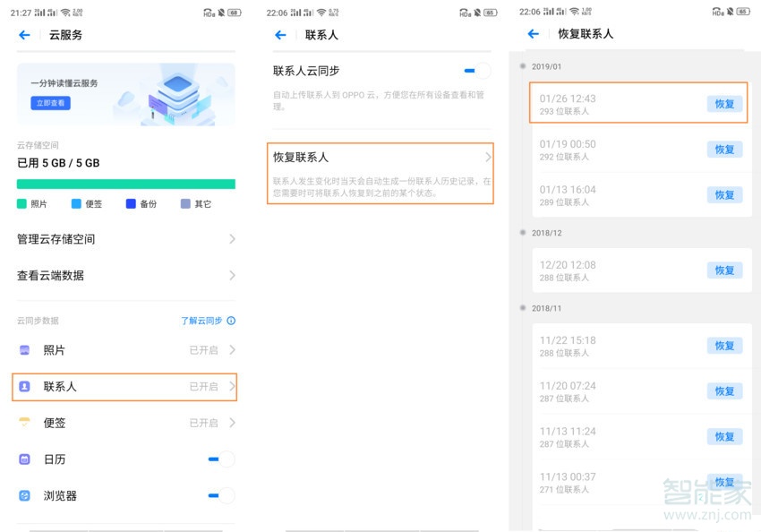Click the back arrow on 云服务 page
The image size is (761, 532).
click(x=22, y=35)
